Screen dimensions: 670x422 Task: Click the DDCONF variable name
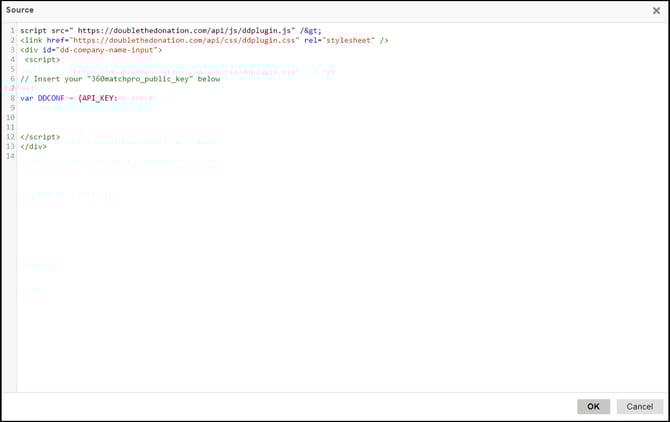click(x=51, y=98)
